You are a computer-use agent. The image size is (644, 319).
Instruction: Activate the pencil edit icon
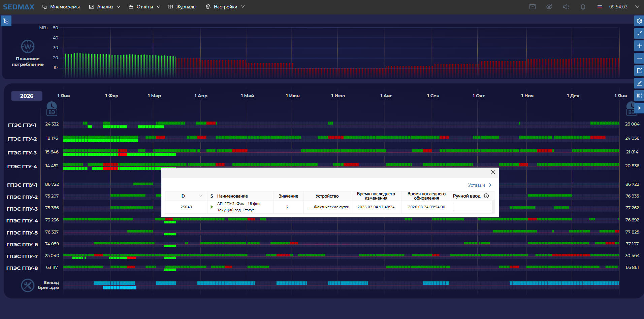click(x=639, y=83)
